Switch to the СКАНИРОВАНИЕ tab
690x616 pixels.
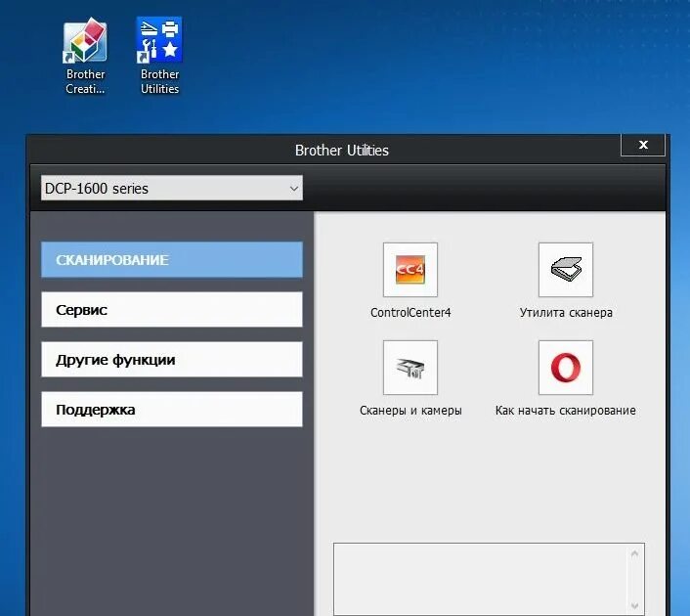(172, 259)
